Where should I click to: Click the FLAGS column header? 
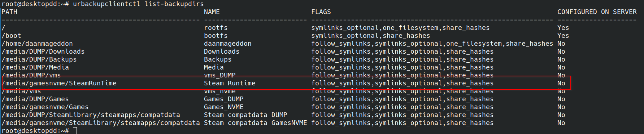[321, 12]
